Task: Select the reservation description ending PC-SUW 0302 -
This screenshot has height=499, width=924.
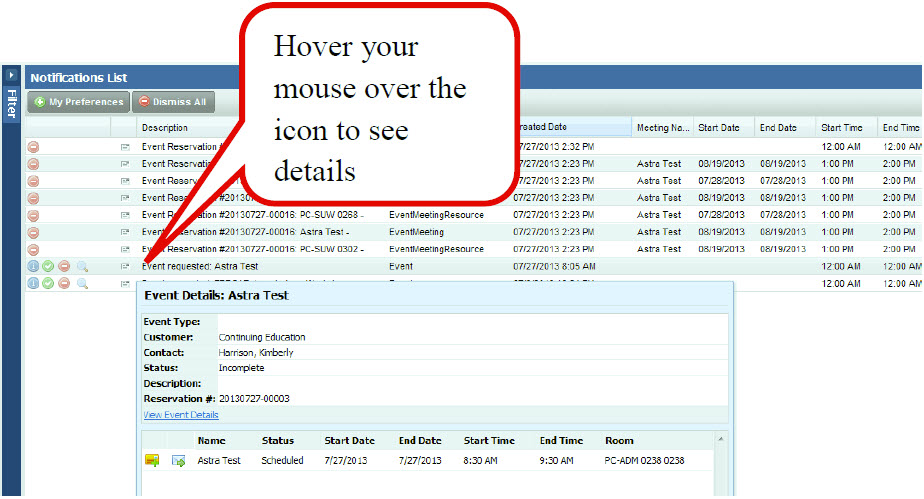Action: (x=253, y=249)
